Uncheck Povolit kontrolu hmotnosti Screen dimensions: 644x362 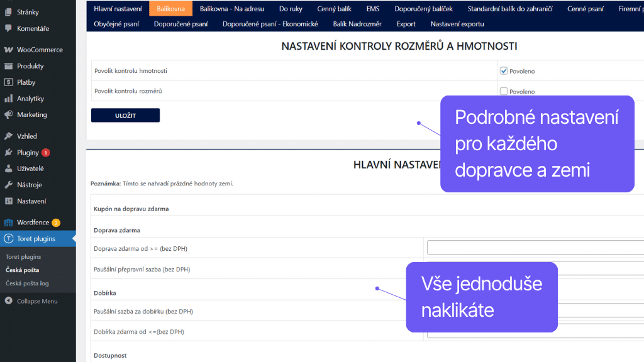504,70
